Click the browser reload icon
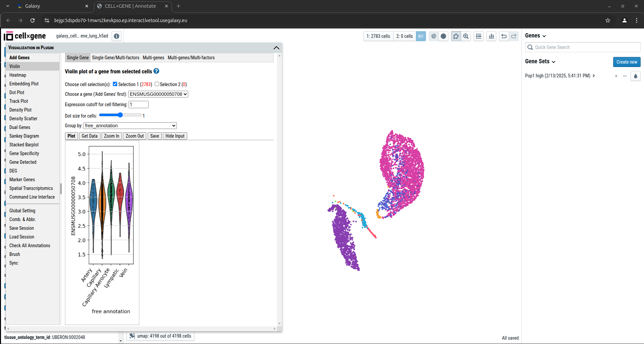The width and height of the screenshot is (644, 344). [32, 20]
